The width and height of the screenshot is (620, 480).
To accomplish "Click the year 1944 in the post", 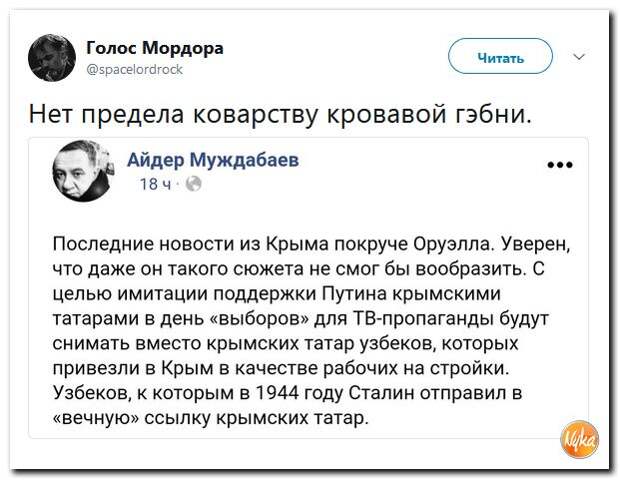I will point(277,393).
